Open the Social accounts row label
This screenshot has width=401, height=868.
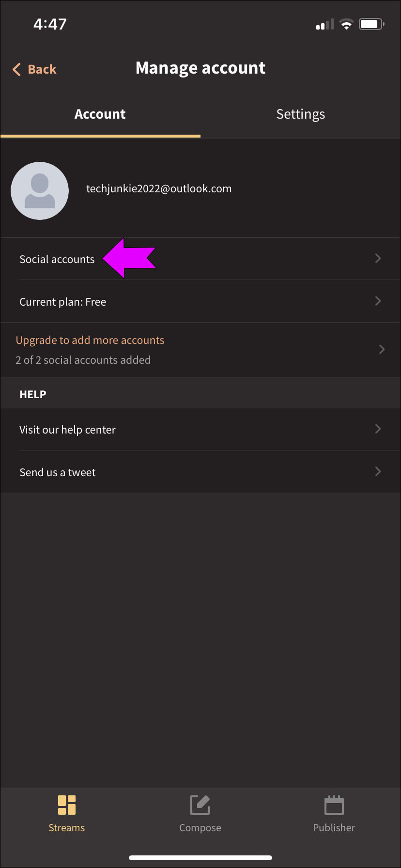[x=57, y=260]
